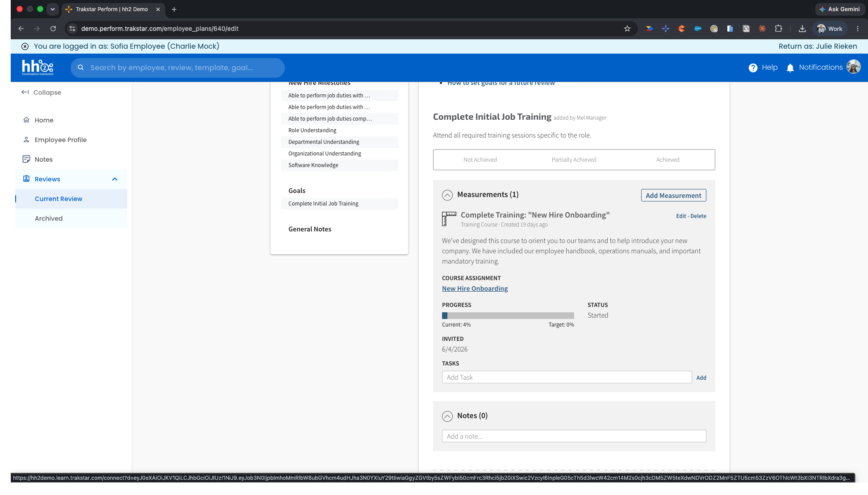Click the search magnifier icon
This screenshot has height=495, width=868.
[81, 67]
